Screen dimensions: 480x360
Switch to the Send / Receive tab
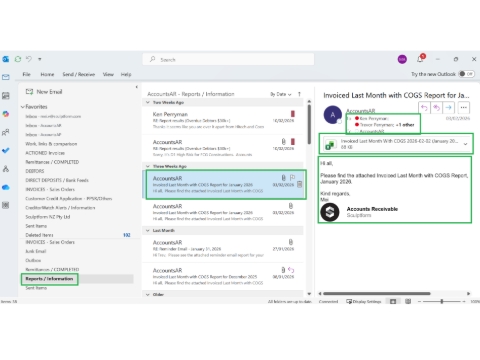click(x=79, y=74)
